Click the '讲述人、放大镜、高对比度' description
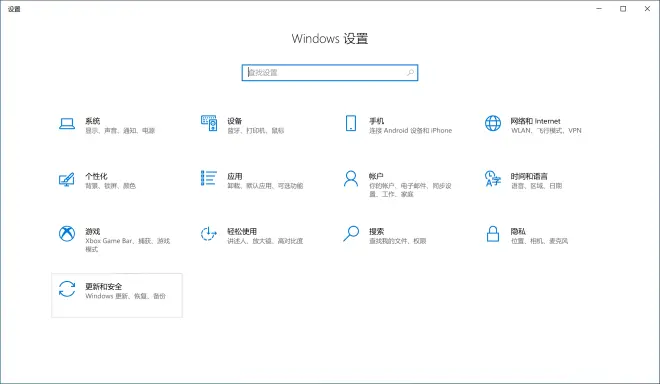Screen dimensions: 660x384 265,241
